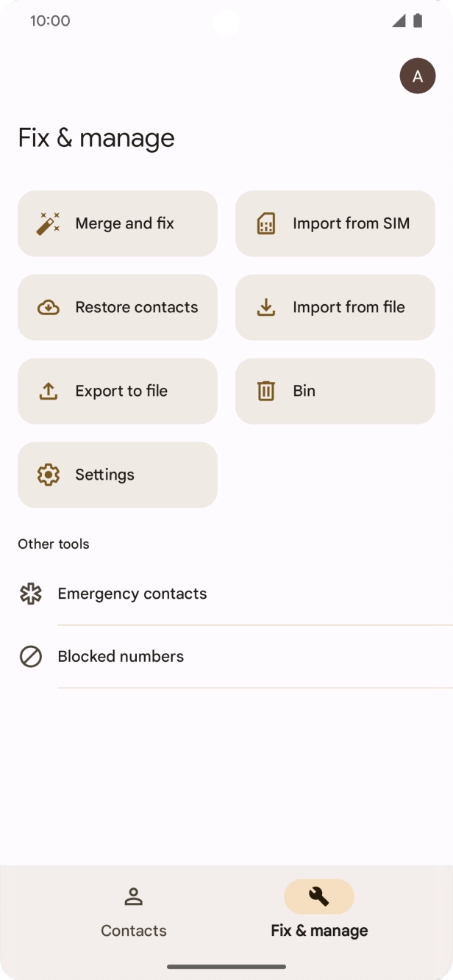Tap the trash Bin icon
453x980 pixels.
coord(266,391)
